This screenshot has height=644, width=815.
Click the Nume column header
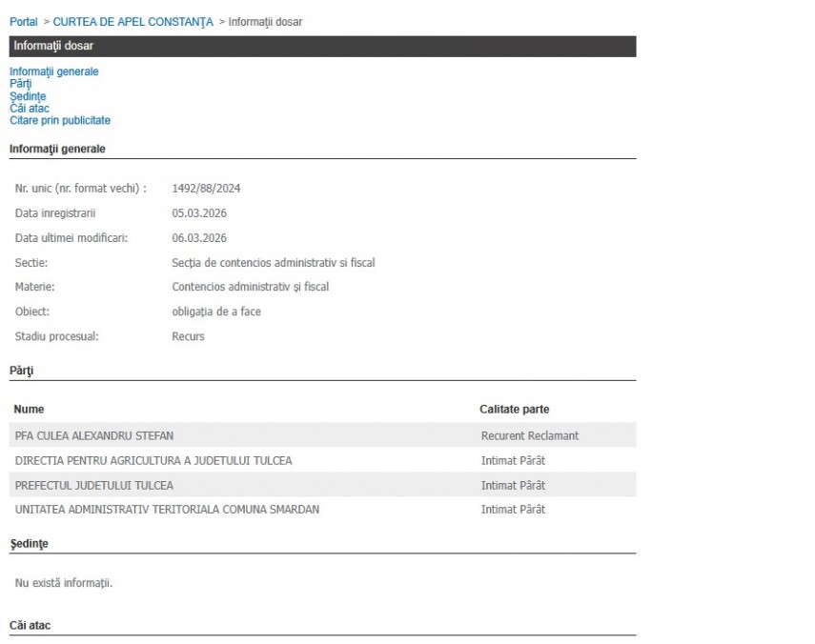coord(29,410)
